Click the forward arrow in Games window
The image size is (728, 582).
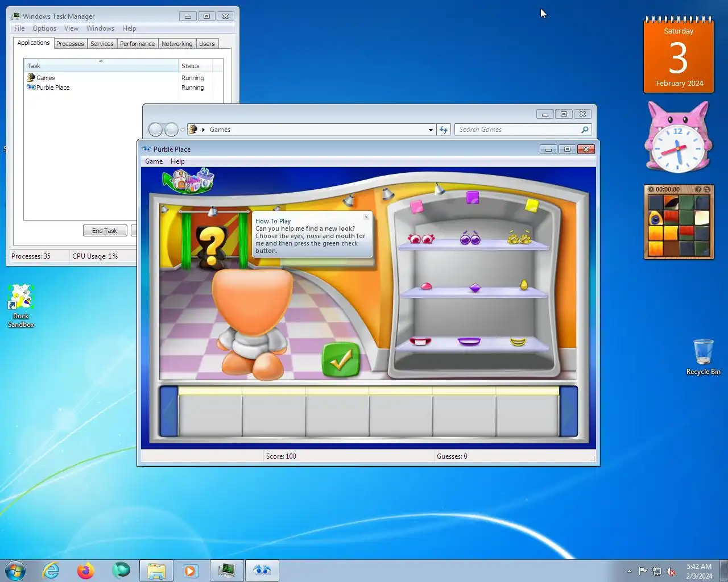point(171,130)
